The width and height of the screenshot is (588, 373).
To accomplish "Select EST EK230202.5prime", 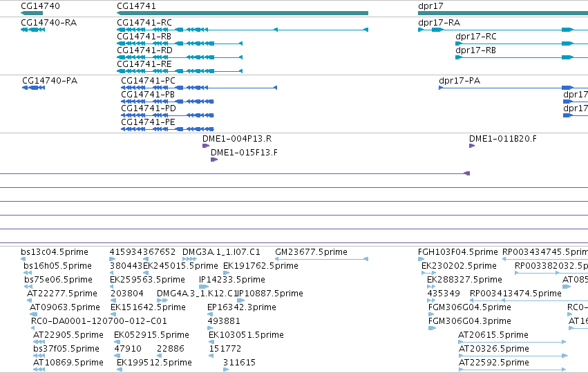I will pos(459,266).
